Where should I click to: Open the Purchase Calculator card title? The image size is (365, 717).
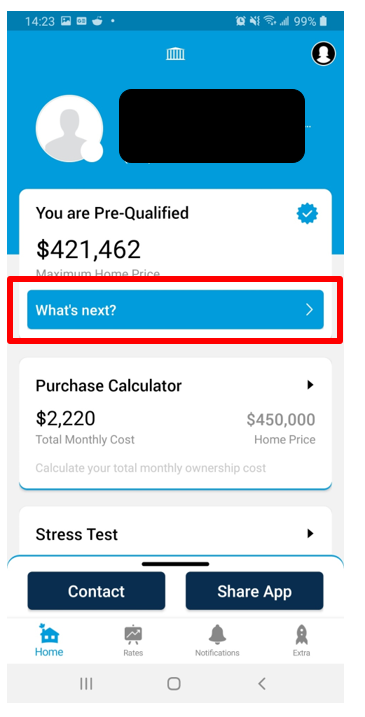(x=109, y=385)
